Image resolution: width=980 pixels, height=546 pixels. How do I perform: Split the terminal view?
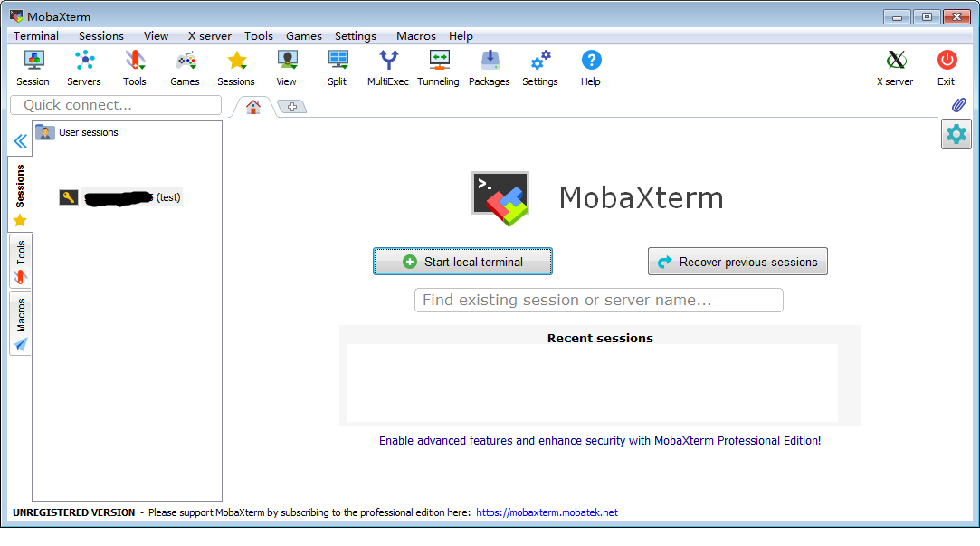point(337,63)
